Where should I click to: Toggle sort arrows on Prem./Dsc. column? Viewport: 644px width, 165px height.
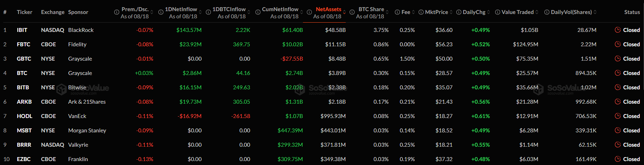click(152, 12)
